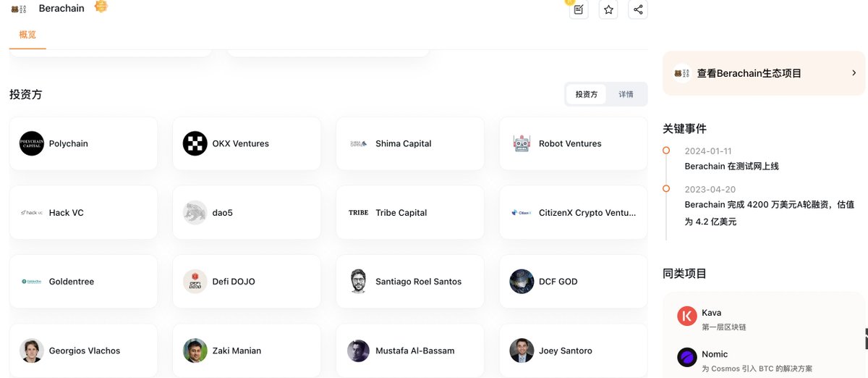
Task: Click the Goldentree logo
Action: tap(32, 282)
